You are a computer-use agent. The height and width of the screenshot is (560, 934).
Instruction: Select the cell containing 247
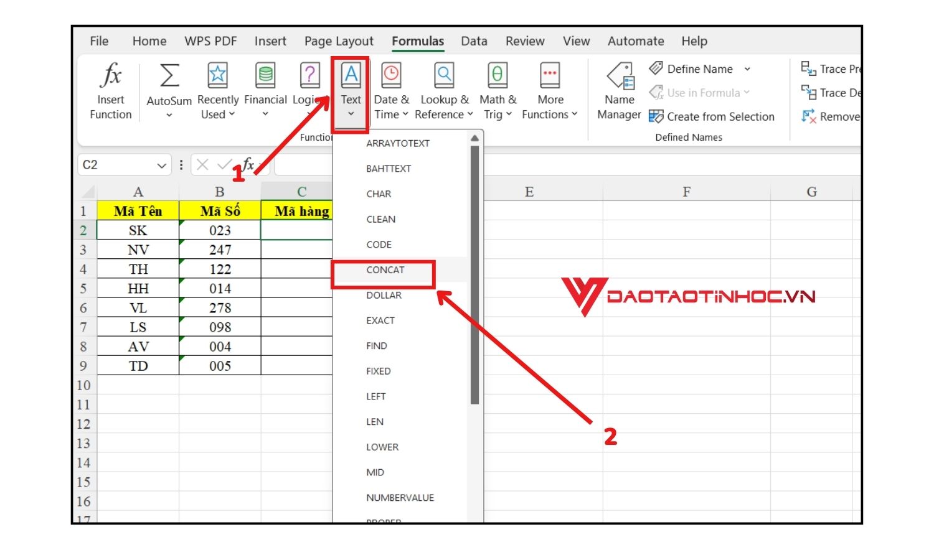[220, 250]
